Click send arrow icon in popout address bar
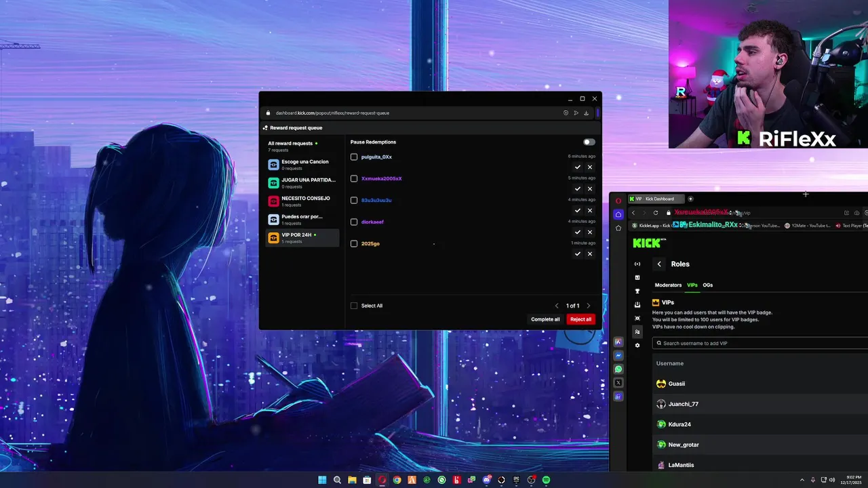Screen dimensions: 868x488 (576, 113)
